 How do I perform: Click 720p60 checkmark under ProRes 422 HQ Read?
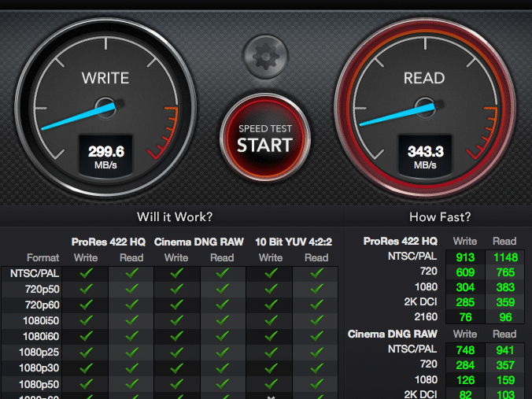[131, 305]
